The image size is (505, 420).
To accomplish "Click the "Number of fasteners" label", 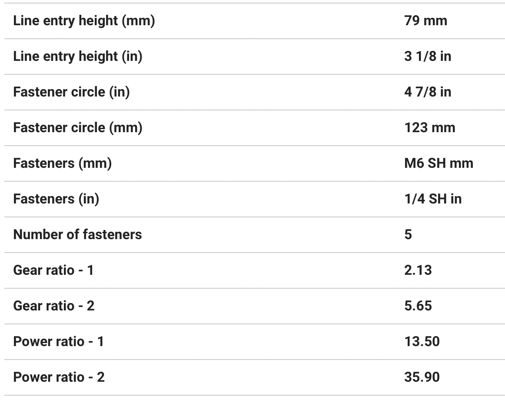I will (77, 235).
